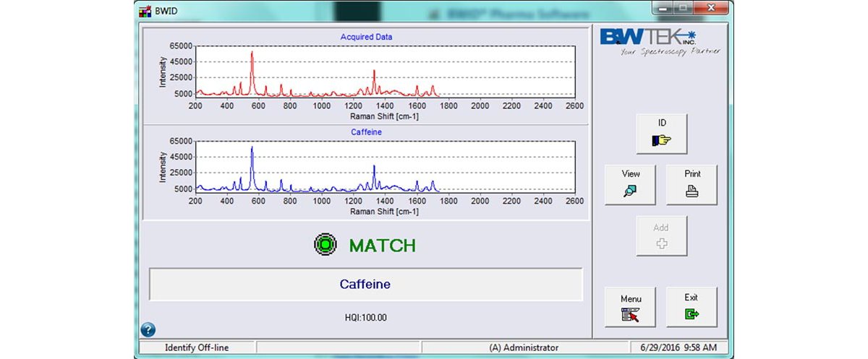Close the BWID window
The width and height of the screenshot is (868, 359).
tap(710, 7)
